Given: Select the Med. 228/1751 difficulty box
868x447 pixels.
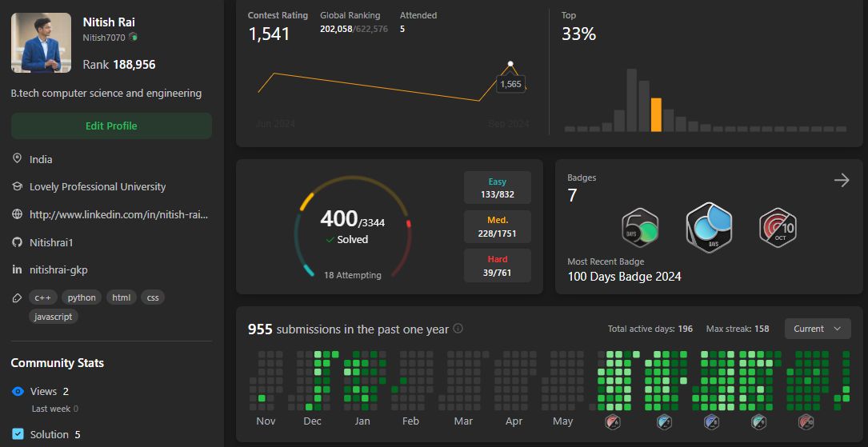Looking at the screenshot, I should (x=497, y=226).
